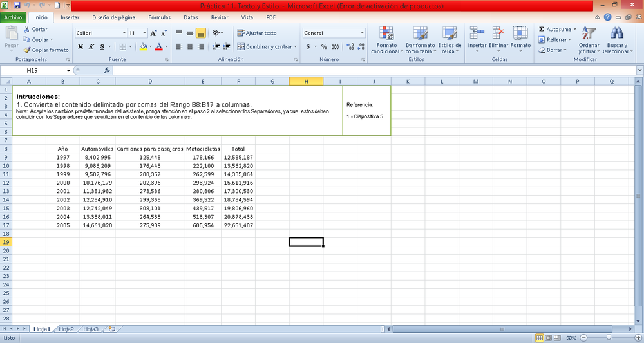This screenshot has width=644, height=343.
Task: Switch to the Hoja2 sheet tab
Action: [66, 329]
